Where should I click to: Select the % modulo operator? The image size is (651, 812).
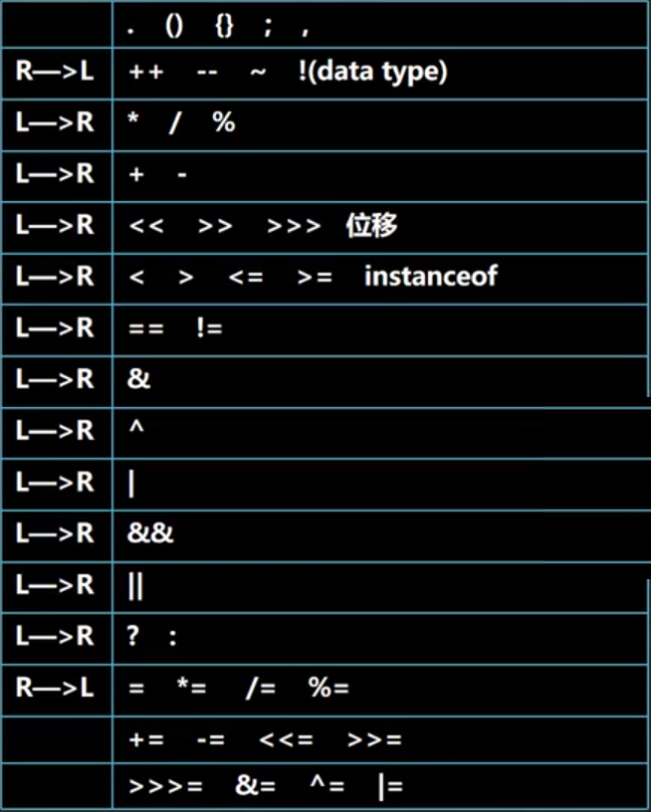click(224, 122)
